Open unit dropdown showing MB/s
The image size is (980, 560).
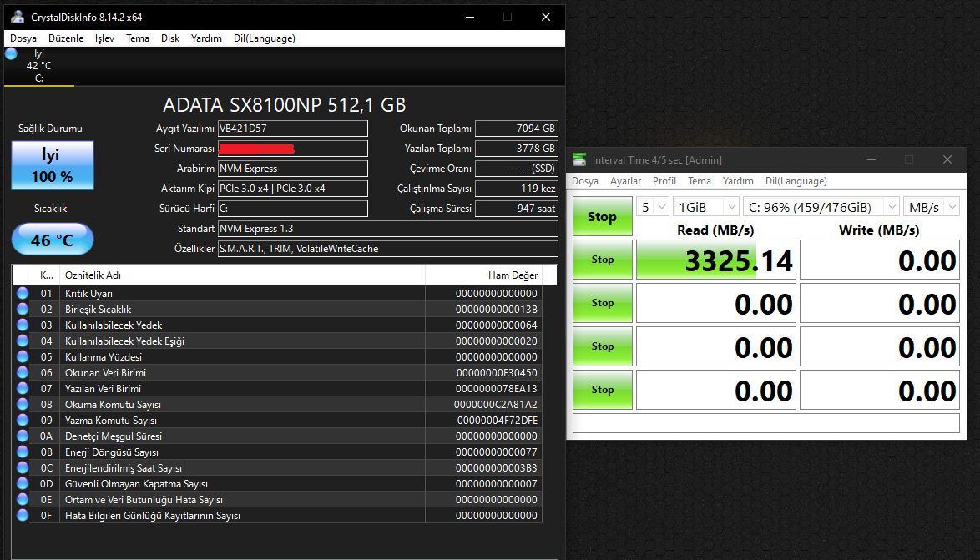click(932, 207)
